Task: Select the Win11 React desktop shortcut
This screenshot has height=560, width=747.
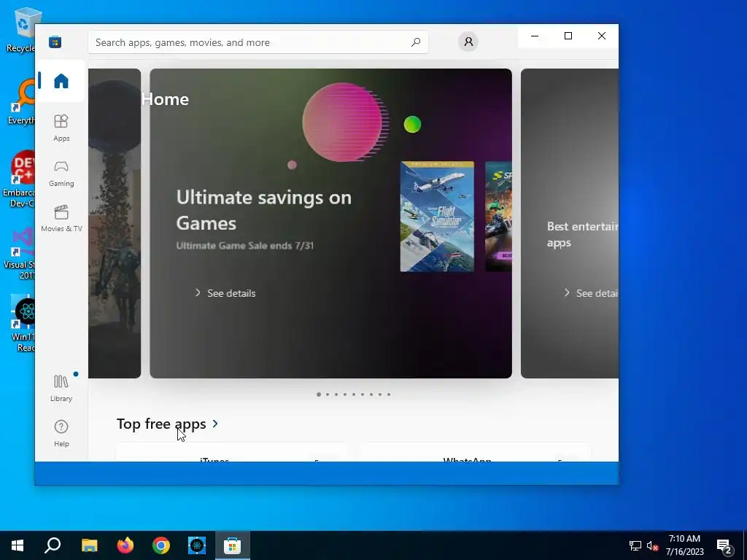Action: 23,324
